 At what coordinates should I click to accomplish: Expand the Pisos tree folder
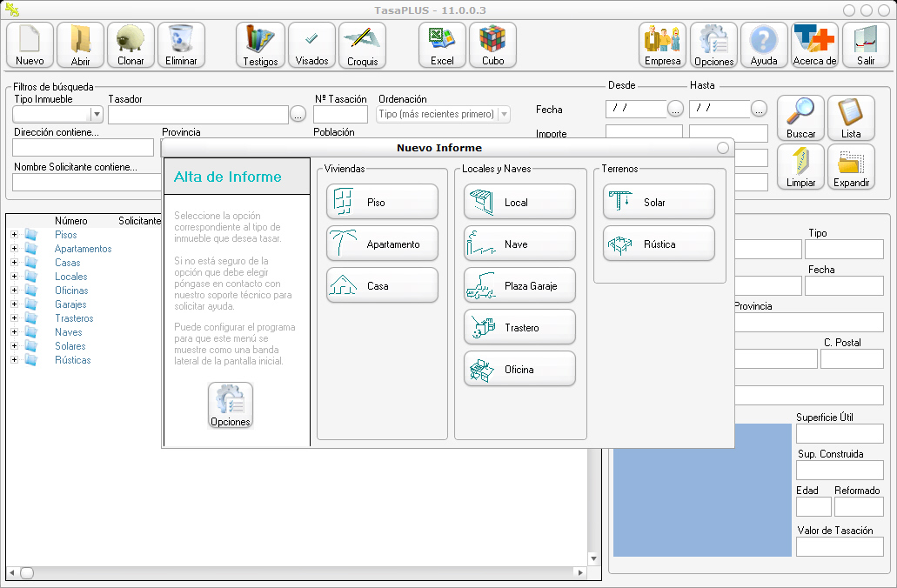tap(14, 235)
